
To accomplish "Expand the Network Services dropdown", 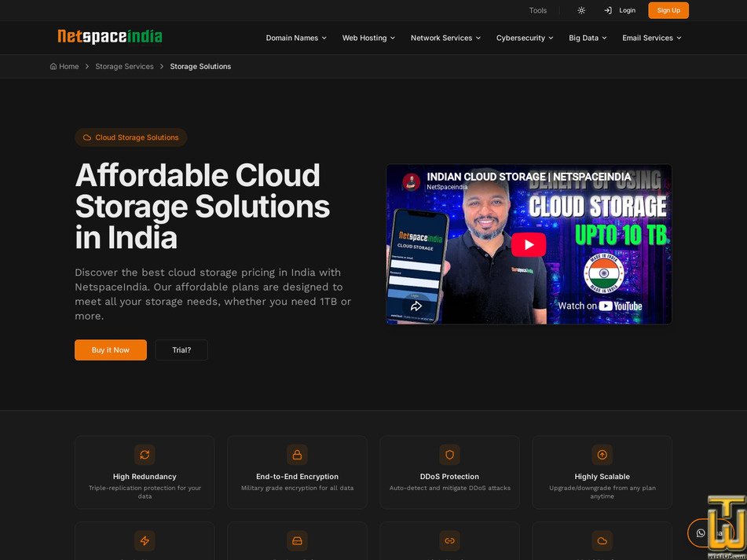I will (445, 38).
